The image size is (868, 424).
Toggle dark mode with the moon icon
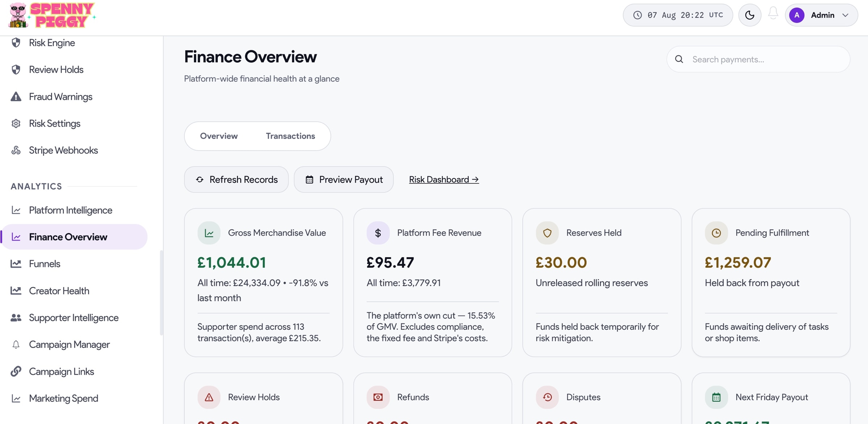(x=749, y=15)
